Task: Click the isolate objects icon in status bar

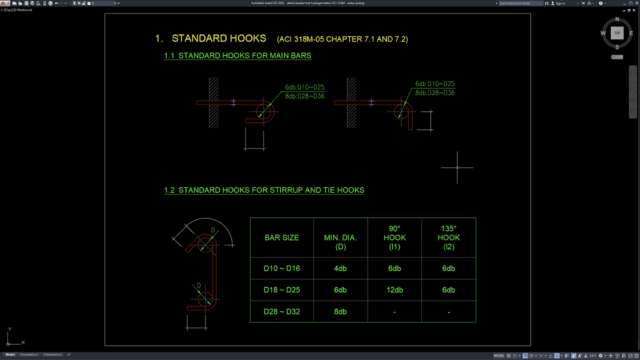Action: (x=617, y=356)
